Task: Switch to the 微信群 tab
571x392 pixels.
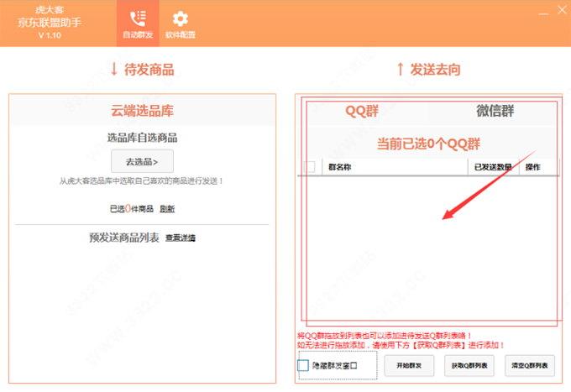Action: [x=495, y=111]
